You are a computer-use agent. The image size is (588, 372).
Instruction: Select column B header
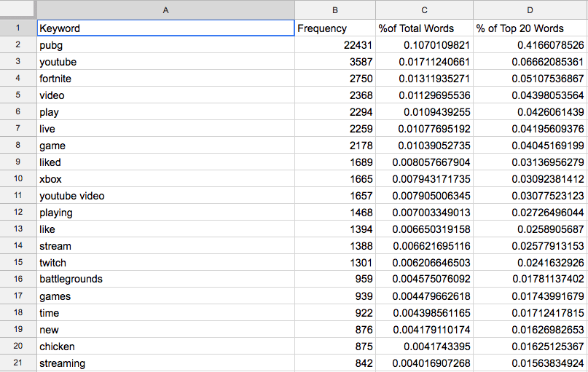tap(335, 10)
